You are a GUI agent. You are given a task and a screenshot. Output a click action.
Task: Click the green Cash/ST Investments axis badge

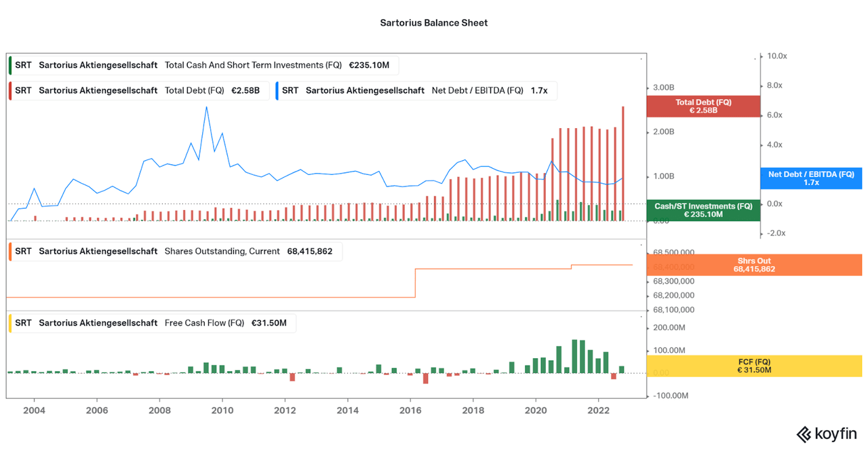click(x=703, y=210)
